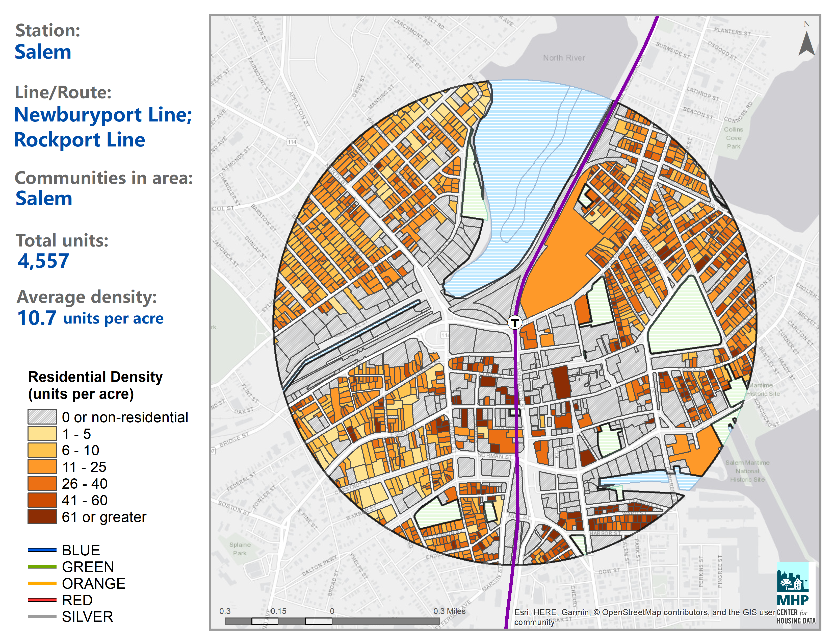Click the 11 - 25 density legend swatch

click(x=42, y=467)
